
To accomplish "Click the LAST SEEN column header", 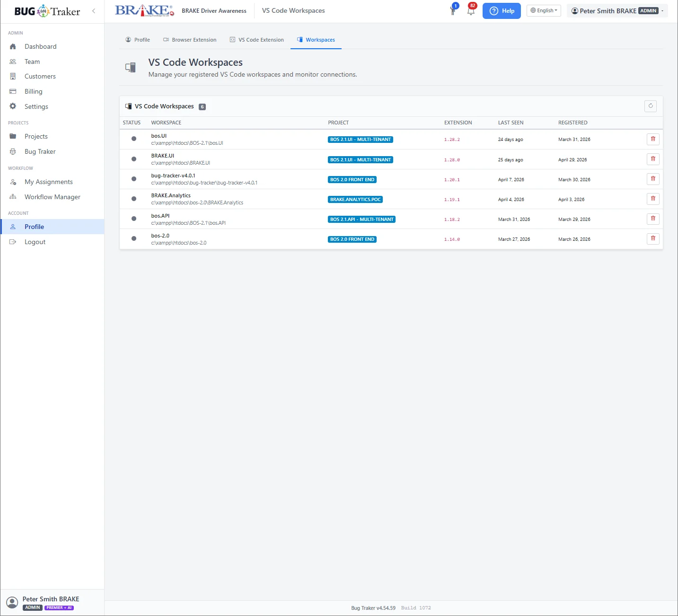I will (x=511, y=123).
